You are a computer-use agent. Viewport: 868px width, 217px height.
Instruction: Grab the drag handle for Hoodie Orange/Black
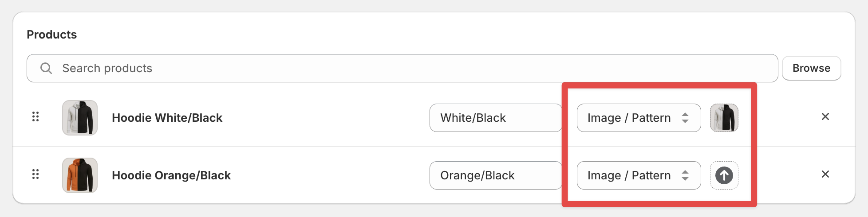click(x=36, y=174)
